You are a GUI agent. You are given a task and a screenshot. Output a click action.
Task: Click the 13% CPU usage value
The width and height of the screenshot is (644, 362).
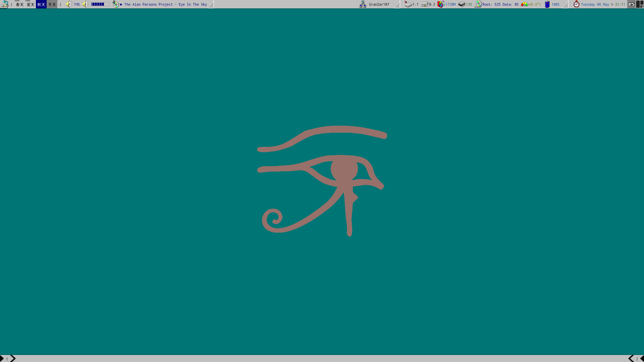click(x=469, y=5)
